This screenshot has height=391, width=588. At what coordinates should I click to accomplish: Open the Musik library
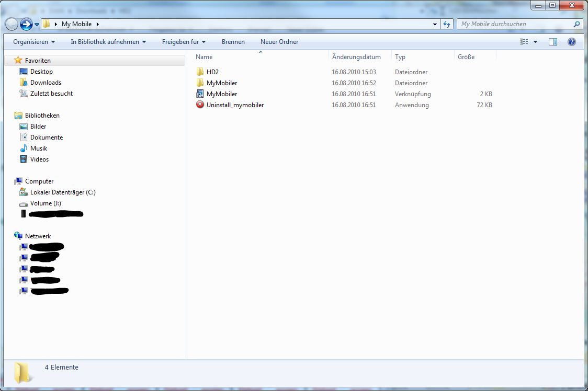[39, 148]
